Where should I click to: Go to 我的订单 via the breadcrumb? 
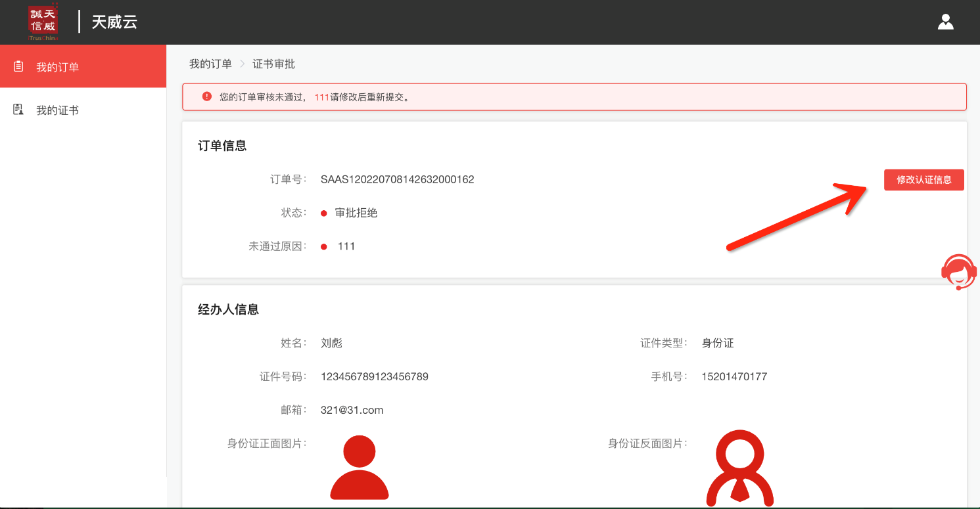point(210,64)
